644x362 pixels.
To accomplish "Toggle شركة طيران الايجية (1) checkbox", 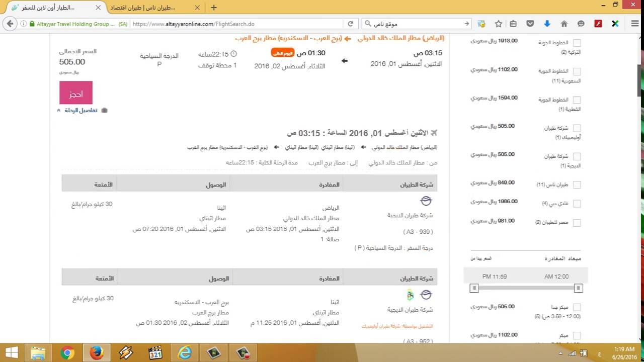I will (577, 156).
